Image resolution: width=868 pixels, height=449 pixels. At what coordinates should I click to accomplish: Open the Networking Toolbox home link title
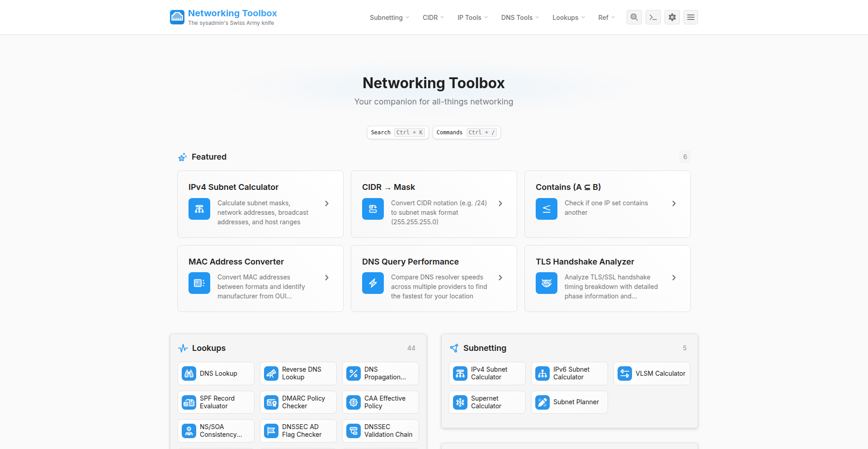(232, 13)
